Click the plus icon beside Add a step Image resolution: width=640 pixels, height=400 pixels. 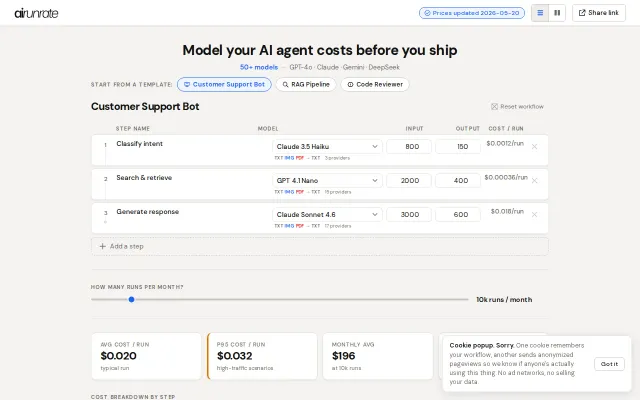pyautogui.click(x=102, y=247)
